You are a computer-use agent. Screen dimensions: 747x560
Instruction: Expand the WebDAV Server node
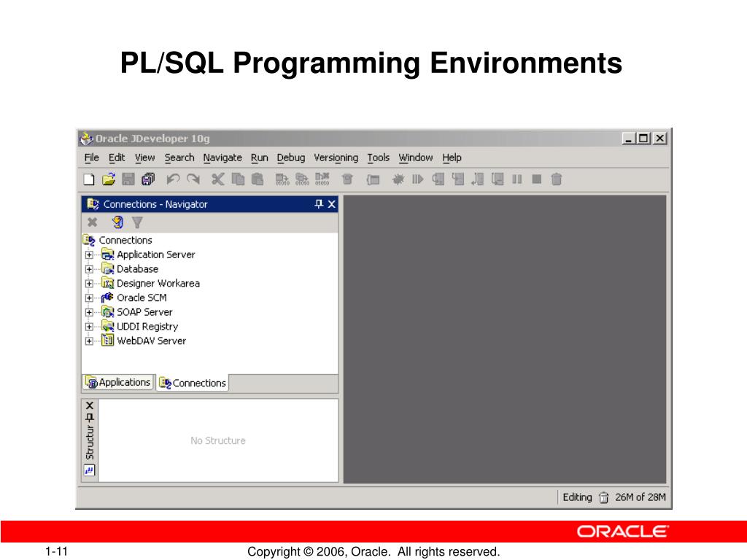89,341
